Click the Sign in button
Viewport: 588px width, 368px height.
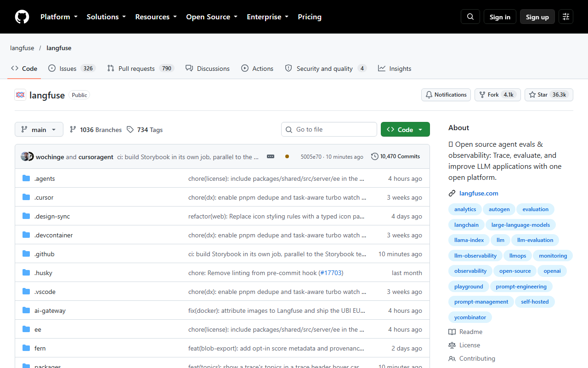click(x=500, y=17)
